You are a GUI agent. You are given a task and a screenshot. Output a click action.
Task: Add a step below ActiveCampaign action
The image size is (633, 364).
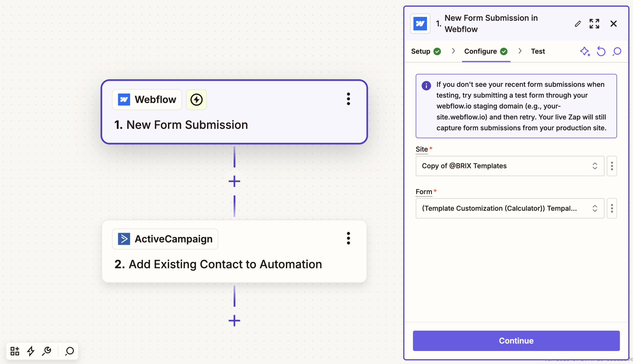234,321
